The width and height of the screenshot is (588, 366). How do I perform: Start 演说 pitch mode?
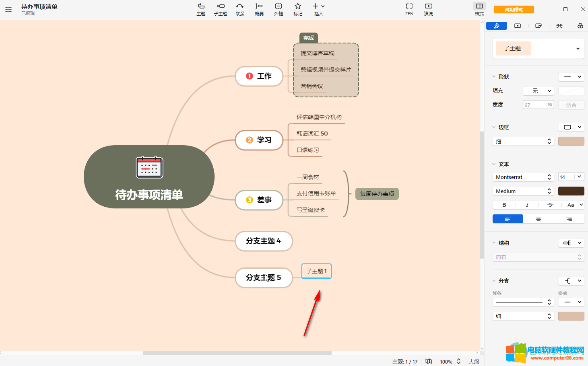[x=429, y=9]
